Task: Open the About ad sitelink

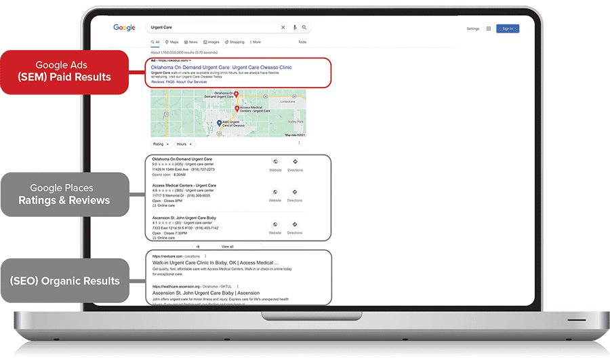Action: point(181,82)
